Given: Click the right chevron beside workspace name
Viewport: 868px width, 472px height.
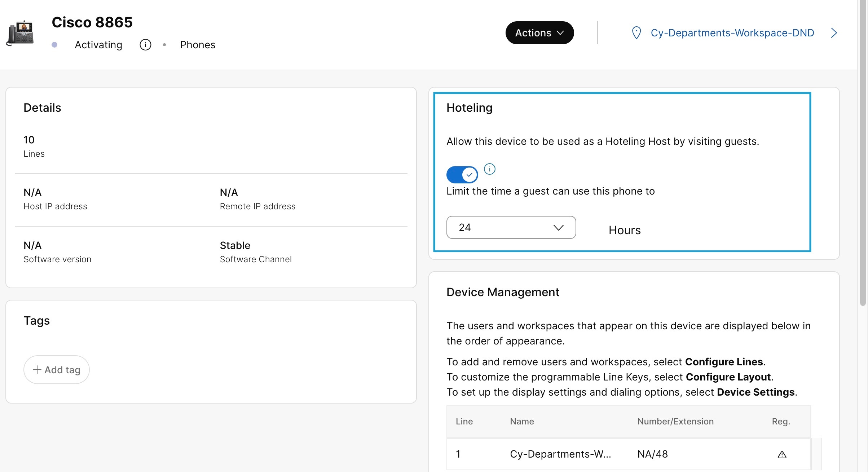Looking at the screenshot, I should 834,33.
